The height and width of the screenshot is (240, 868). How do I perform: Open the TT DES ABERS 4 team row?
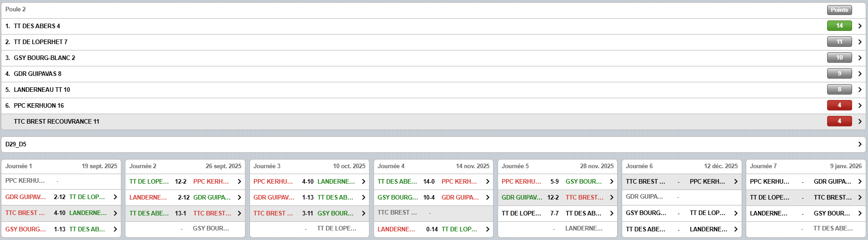36,26
